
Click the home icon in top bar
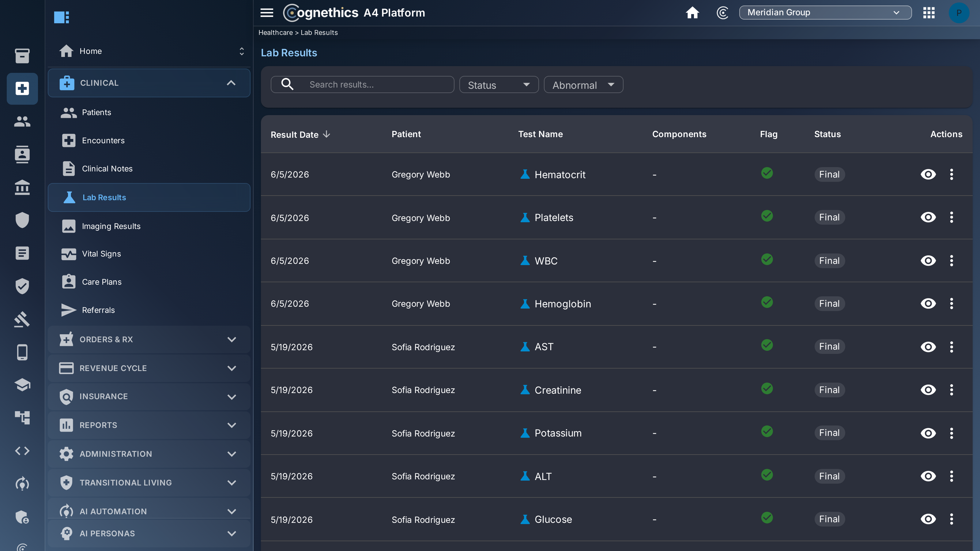pyautogui.click(x=692, y=13)
